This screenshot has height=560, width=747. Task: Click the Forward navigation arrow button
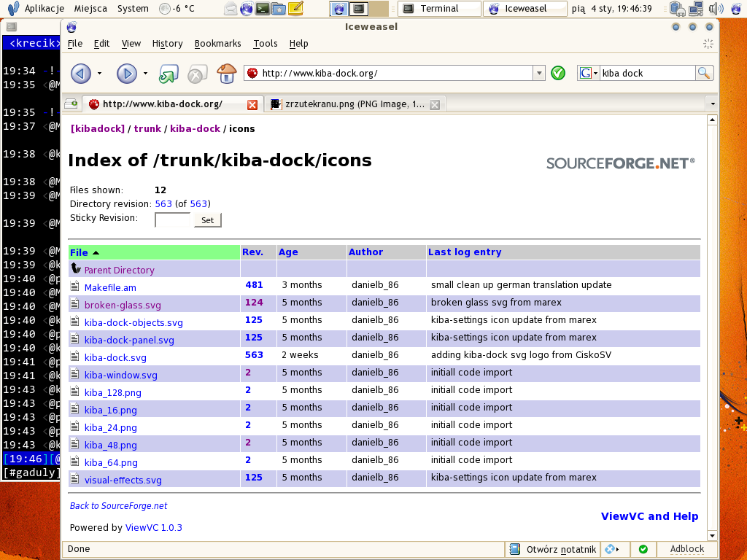click(x=127, y=74)
